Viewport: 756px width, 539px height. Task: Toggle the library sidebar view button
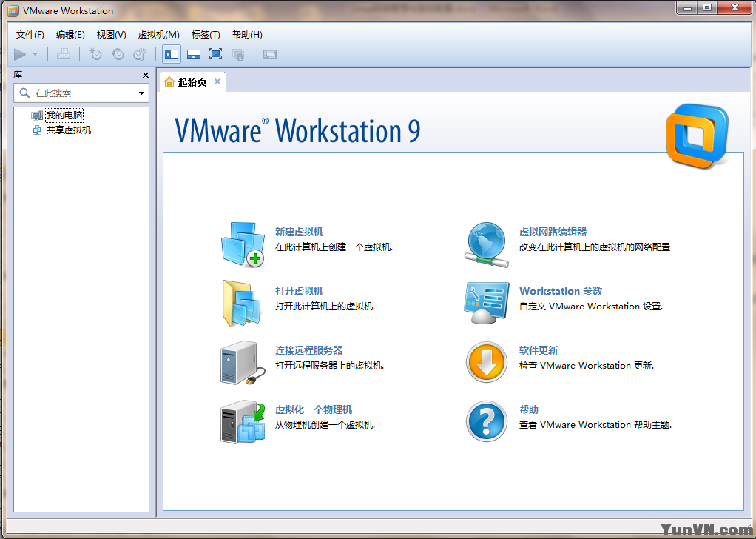click(172, 55)
